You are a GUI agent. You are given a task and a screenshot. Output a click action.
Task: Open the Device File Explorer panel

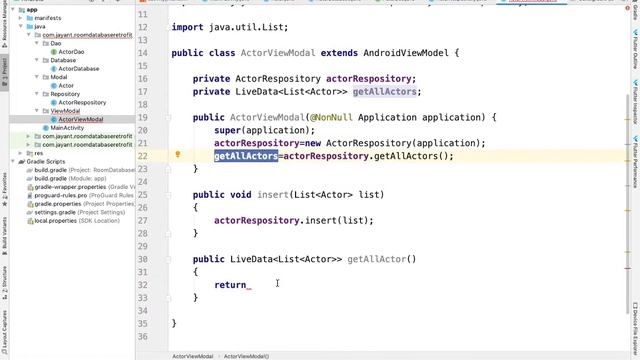[x=636, y=329]
